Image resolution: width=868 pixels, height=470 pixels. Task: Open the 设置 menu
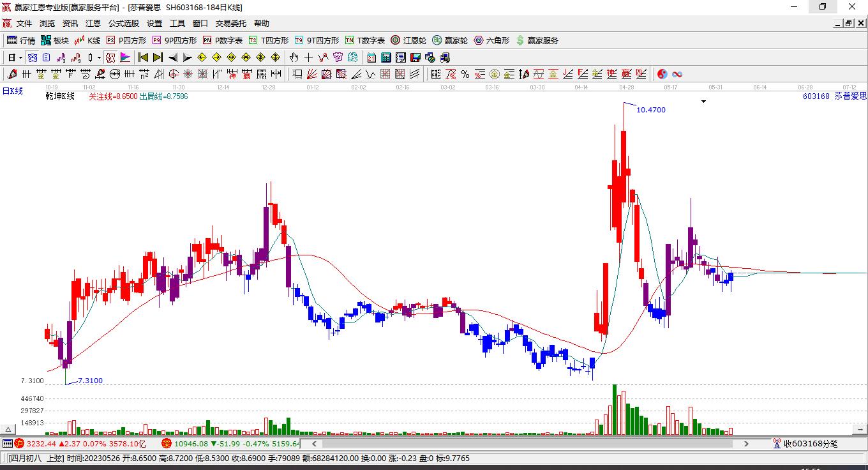154,24
